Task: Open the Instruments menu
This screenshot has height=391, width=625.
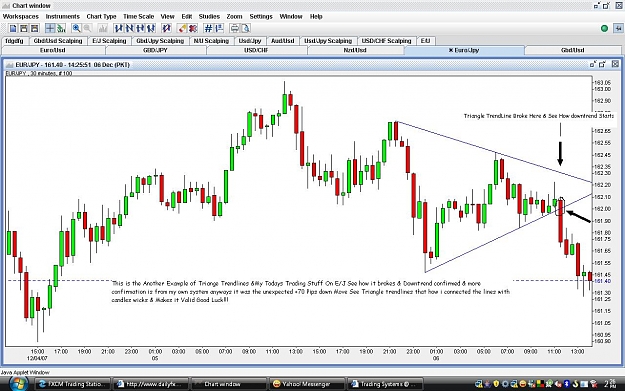Action: [63, 16]
